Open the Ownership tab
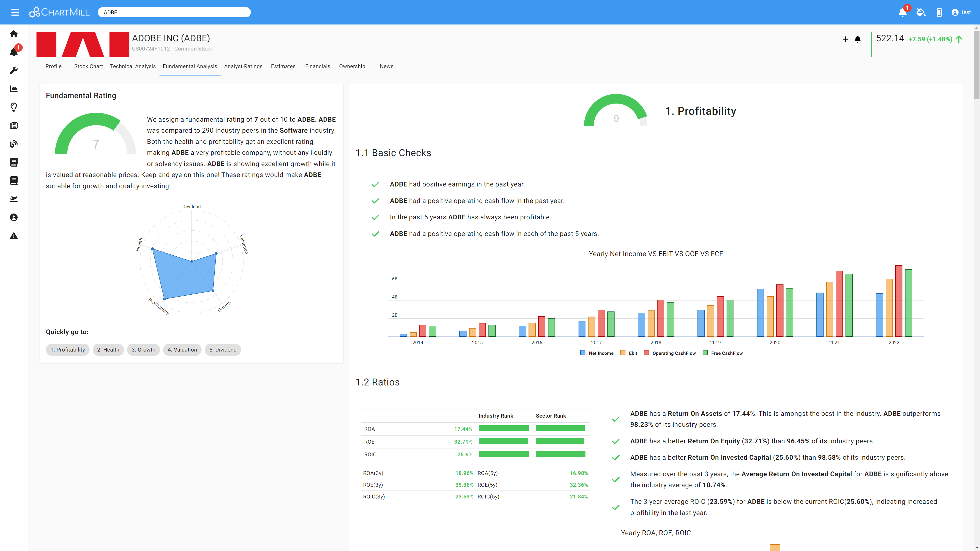The image size is (980, 551). pos(352,66)
